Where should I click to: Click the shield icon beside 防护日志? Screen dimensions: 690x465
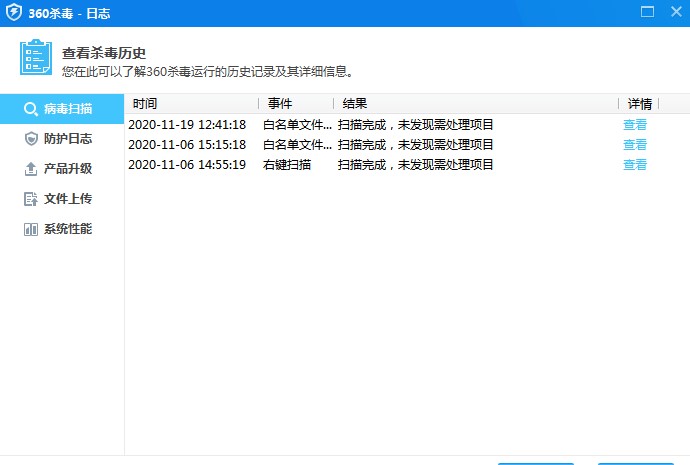(31, 139)
